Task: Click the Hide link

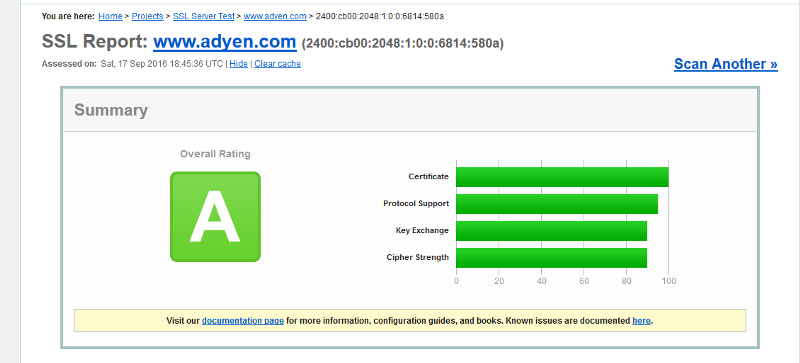Action: click(x=238, y=64)
